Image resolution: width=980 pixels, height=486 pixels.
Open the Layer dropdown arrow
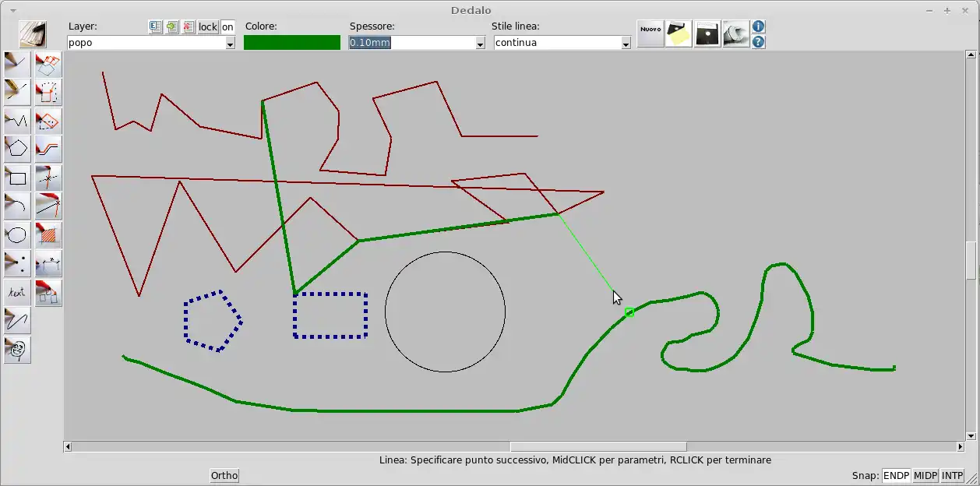[x=230, y=44]
